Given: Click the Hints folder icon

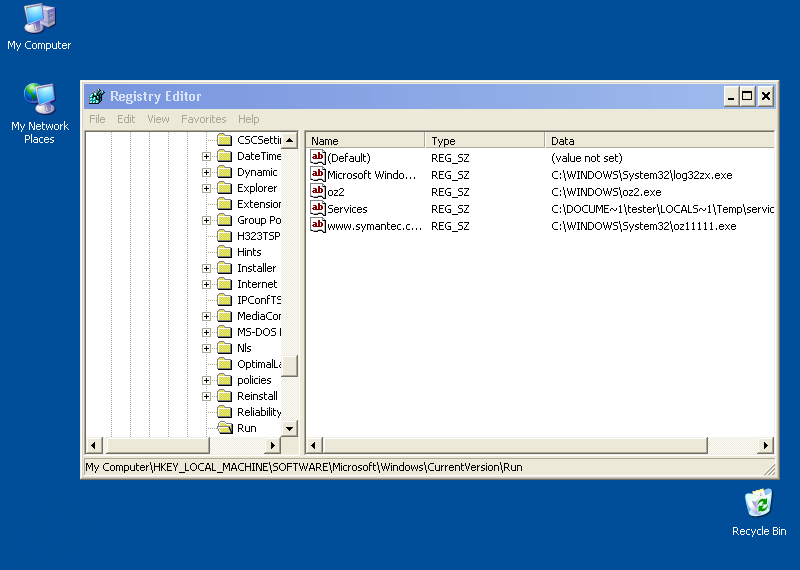Looking at the screenshot, I should tap(224, 252).
